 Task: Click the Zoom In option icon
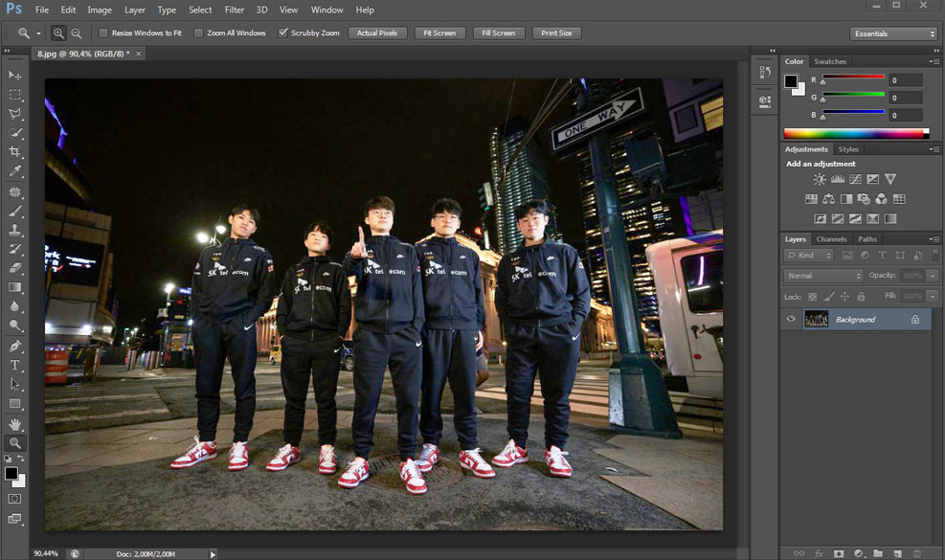(58, 34)
